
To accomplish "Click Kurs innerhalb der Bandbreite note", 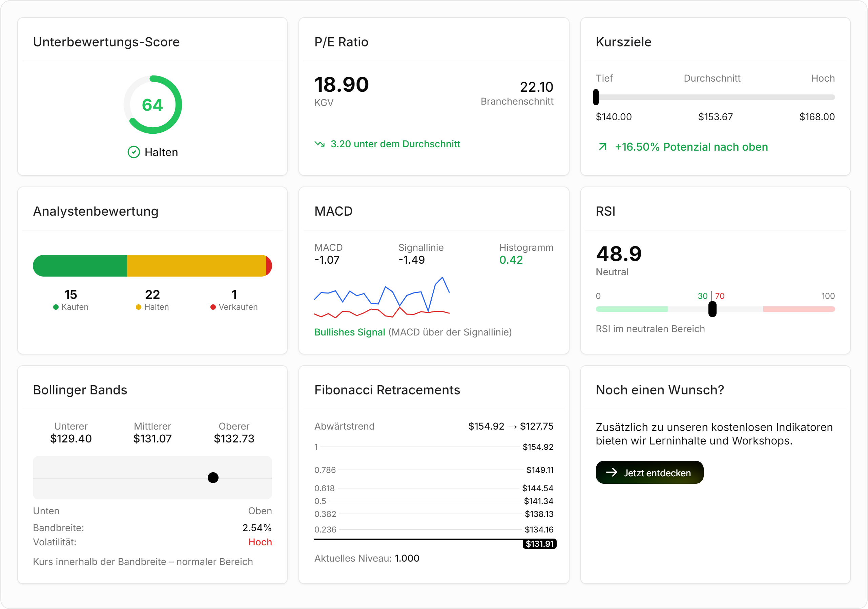I will pos(143,561).
